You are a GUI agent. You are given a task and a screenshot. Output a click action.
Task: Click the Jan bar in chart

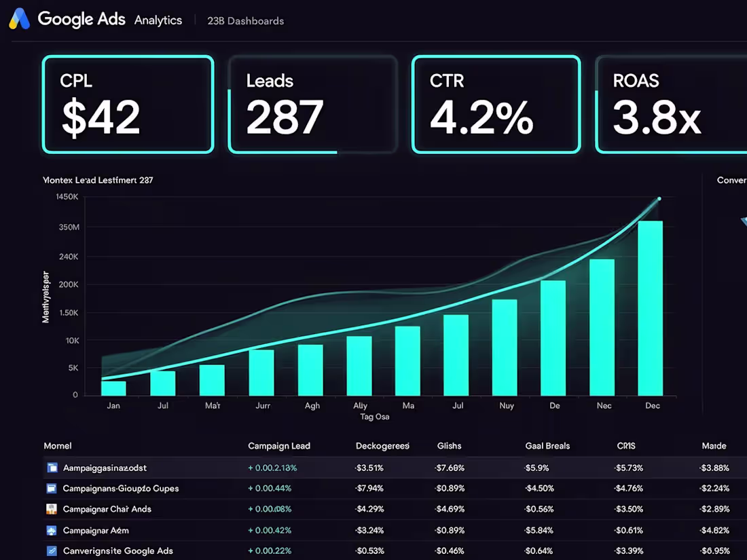coord(113,388)
